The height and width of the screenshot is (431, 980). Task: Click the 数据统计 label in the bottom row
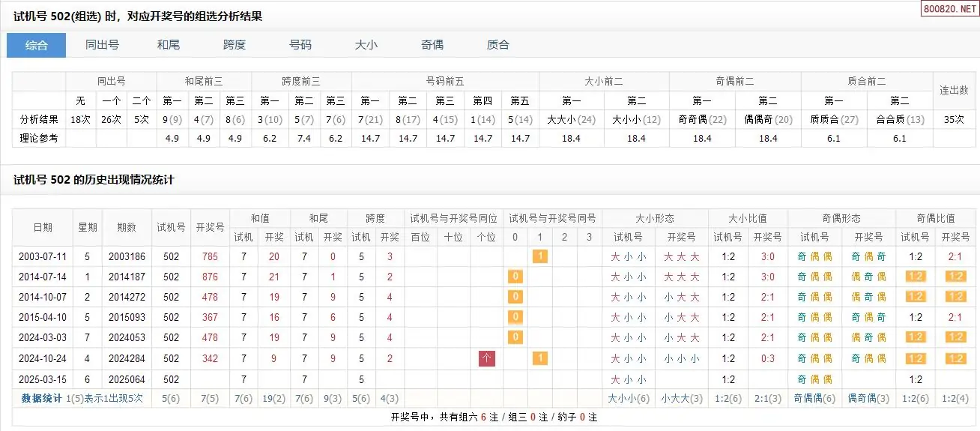[41, 398]
